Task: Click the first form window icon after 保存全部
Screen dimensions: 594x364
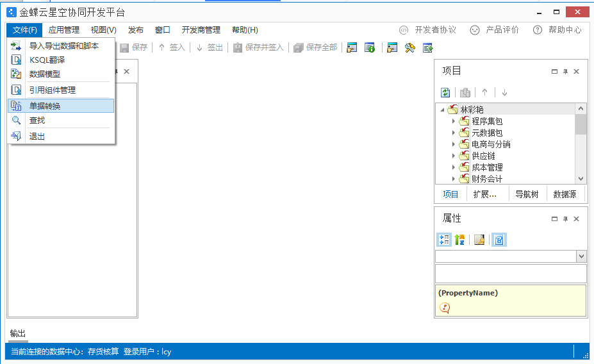Action: pyautogui.click(x=352, y=47)
